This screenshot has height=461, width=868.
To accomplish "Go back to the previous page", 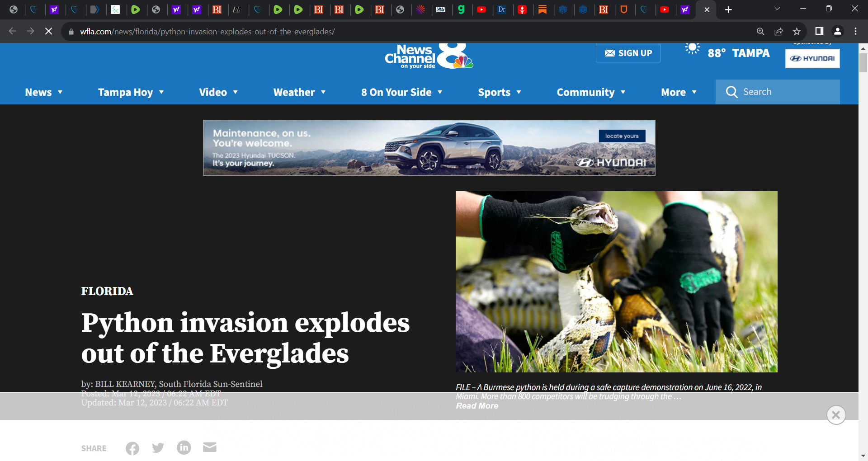I will coord(13,31).
